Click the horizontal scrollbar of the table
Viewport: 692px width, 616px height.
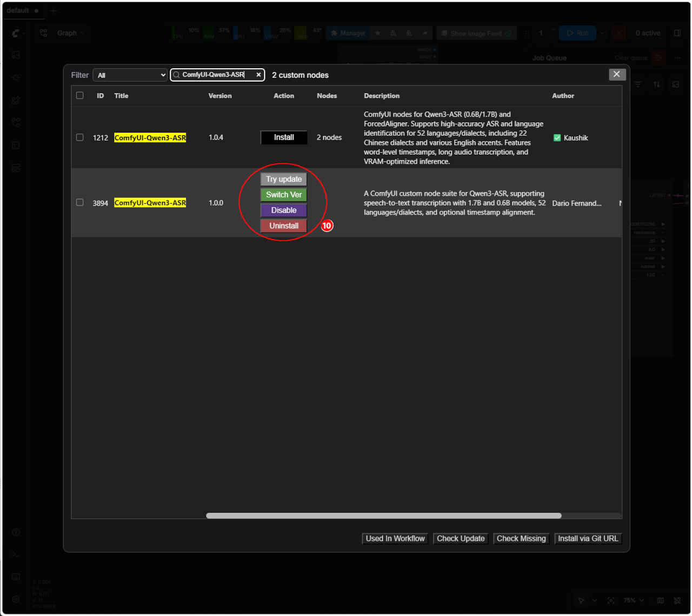pos(384,515)
